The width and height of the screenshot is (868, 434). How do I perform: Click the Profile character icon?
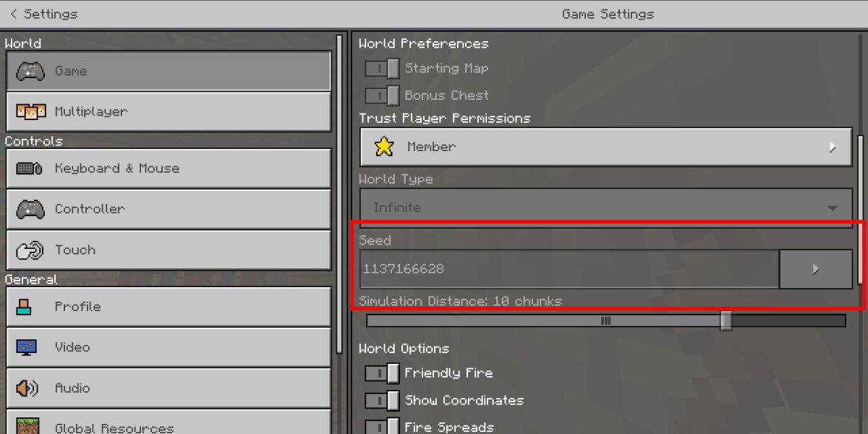(25, 307)
